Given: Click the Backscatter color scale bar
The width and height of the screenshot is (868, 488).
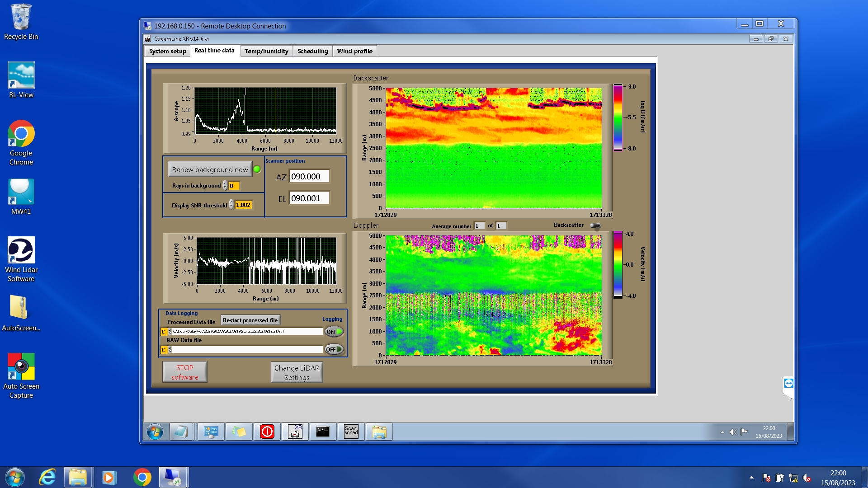Looking at the screenshot, I should [618, 117].
